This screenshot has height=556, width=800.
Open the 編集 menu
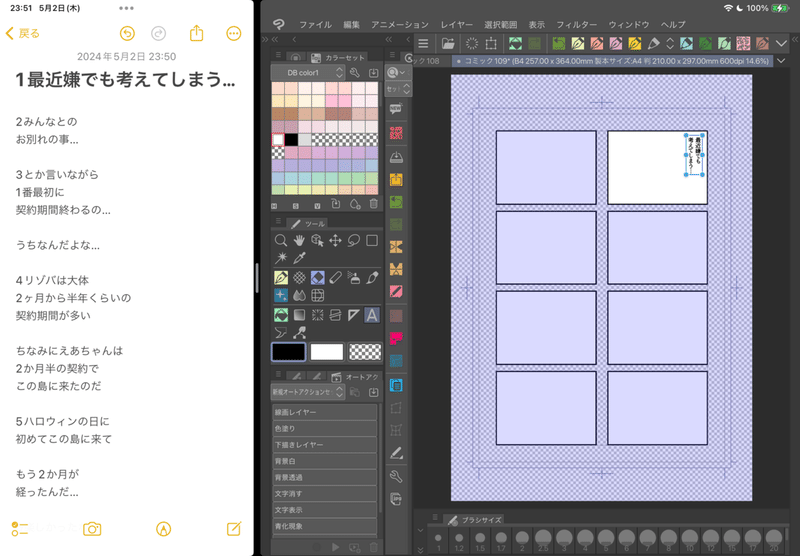pos(352,24)
